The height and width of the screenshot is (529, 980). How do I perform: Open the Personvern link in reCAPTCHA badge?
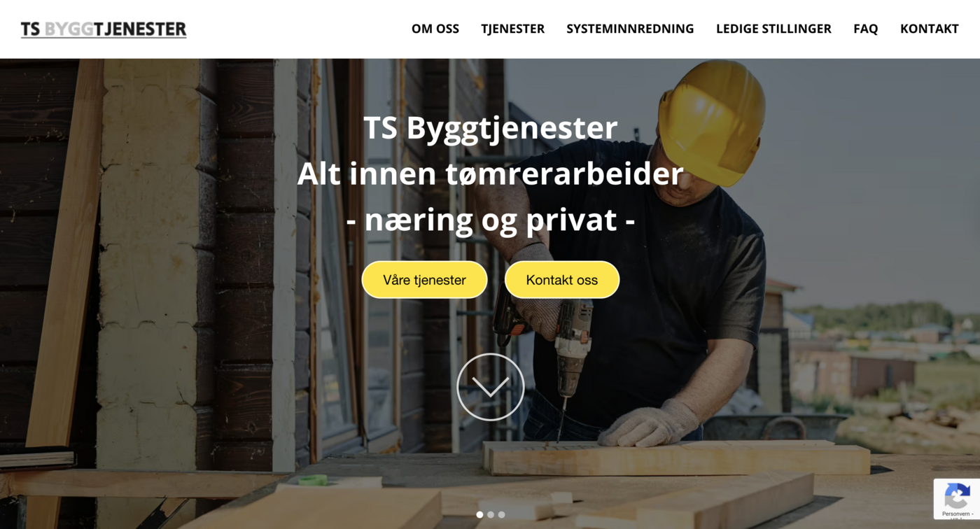pyautogui.click(x=955, y=514)
